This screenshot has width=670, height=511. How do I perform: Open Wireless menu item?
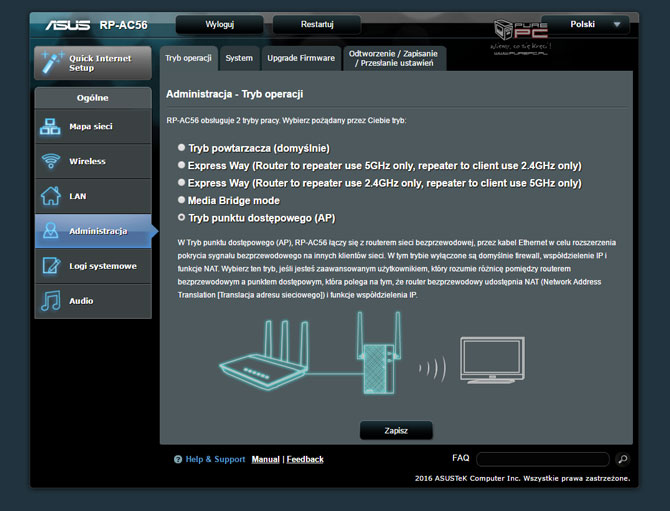point(93,161)
